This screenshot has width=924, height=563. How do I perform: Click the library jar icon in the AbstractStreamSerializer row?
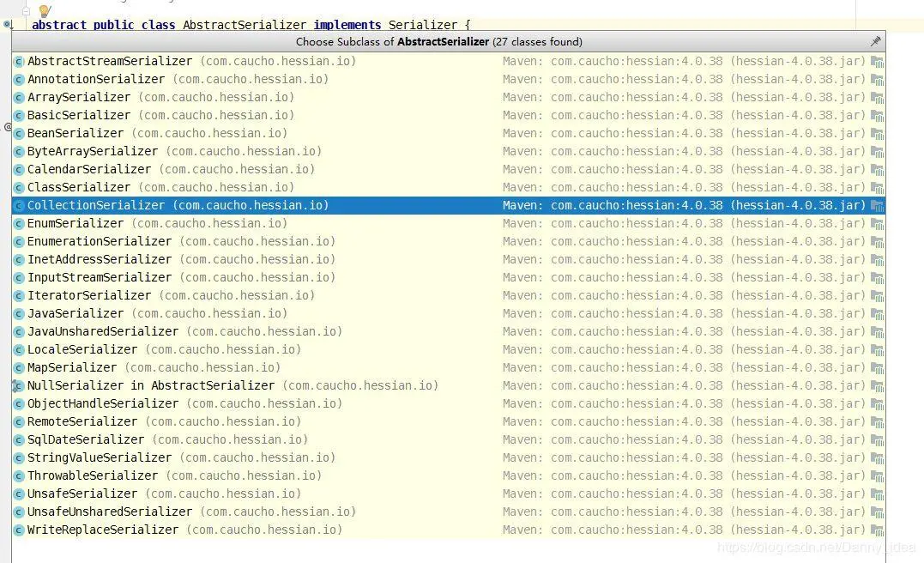tap(877, 61)
